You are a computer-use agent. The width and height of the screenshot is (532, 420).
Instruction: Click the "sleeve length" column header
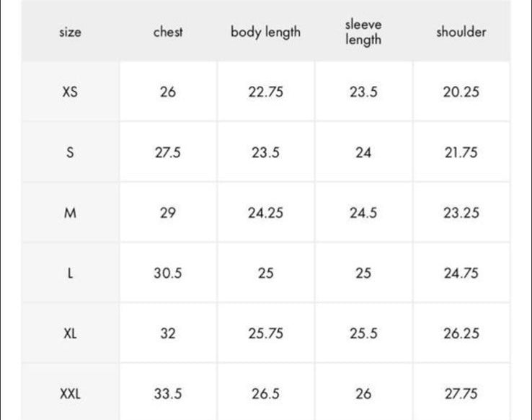click(x=363, y=32)
